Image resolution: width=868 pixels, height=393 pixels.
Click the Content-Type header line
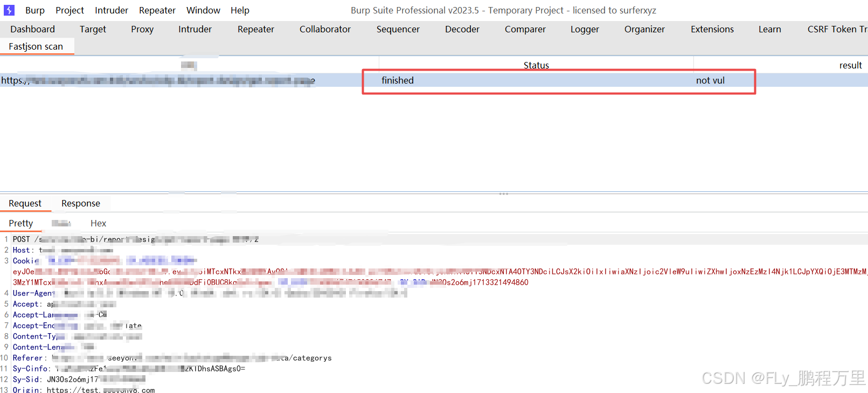77,336
